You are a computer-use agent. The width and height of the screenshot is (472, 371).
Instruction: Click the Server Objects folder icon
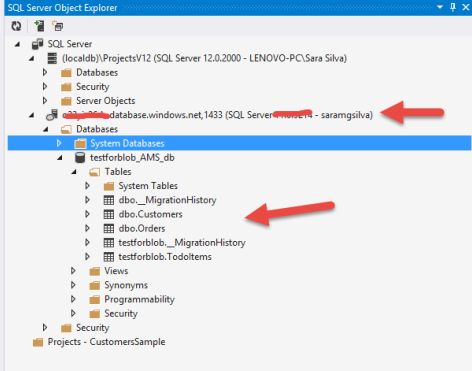pyautogui.click(x=66, y=101)
